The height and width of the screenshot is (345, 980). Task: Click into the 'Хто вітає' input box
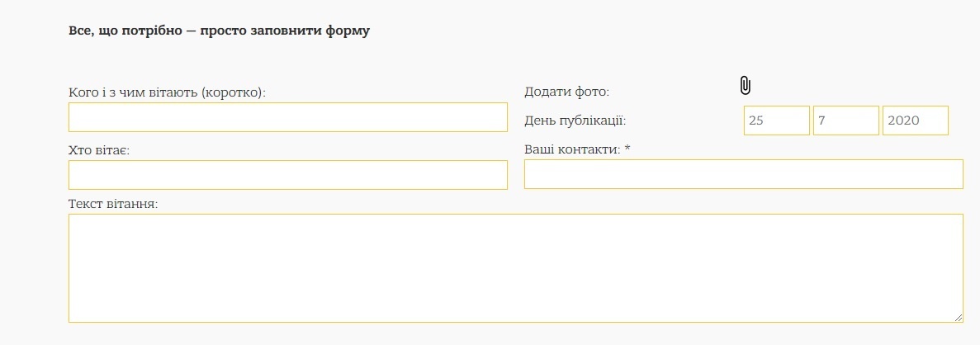pos(287,175)
